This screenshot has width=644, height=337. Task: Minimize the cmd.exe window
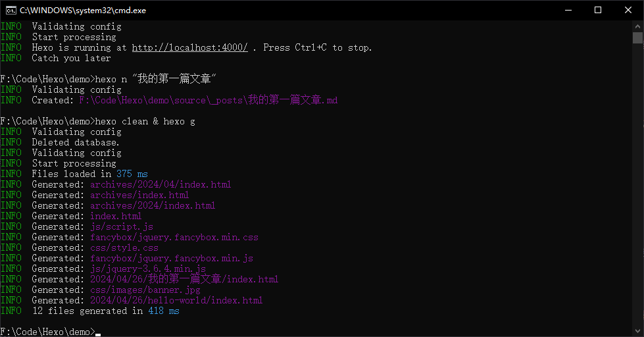click(567, 10)
